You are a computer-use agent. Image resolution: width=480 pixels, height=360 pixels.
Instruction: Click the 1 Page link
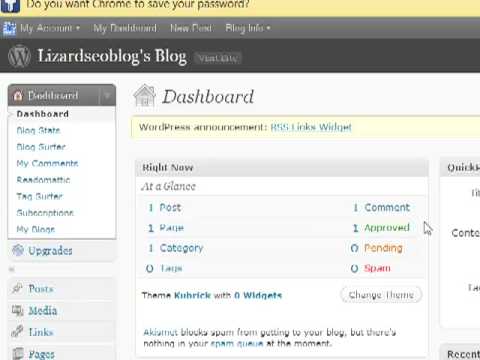pos(166,228)
